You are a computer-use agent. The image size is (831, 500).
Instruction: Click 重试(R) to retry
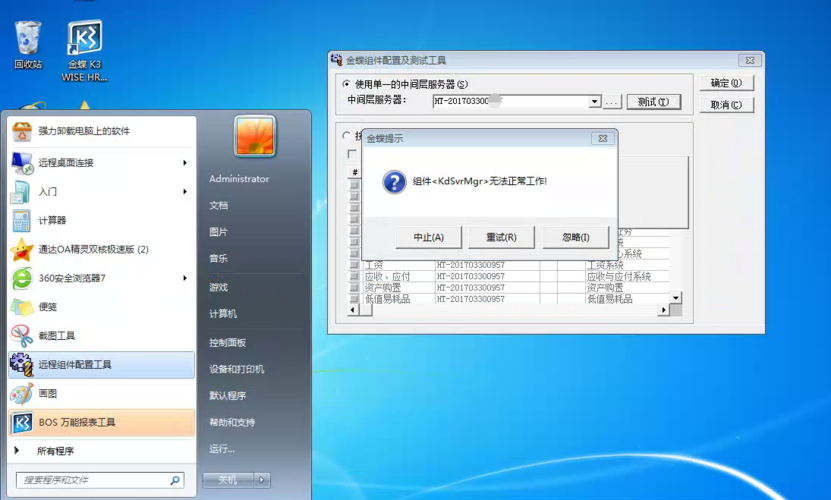click(501, 237)
